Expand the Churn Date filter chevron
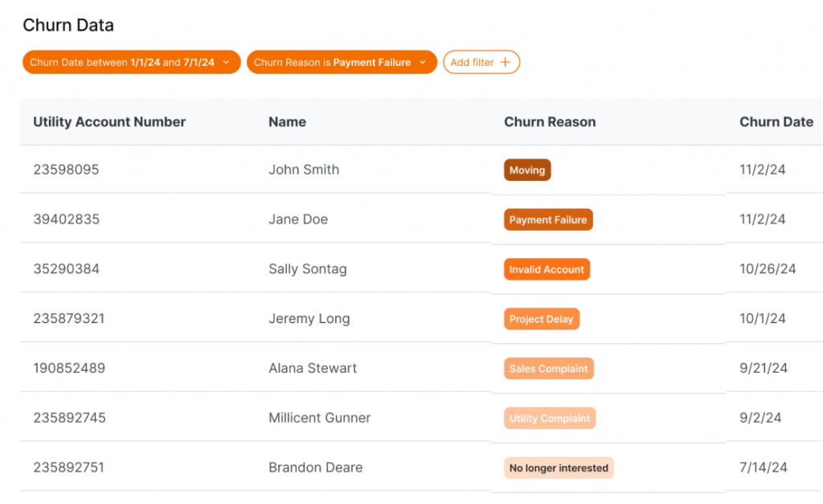823x504 pixels. click(227, 63)
